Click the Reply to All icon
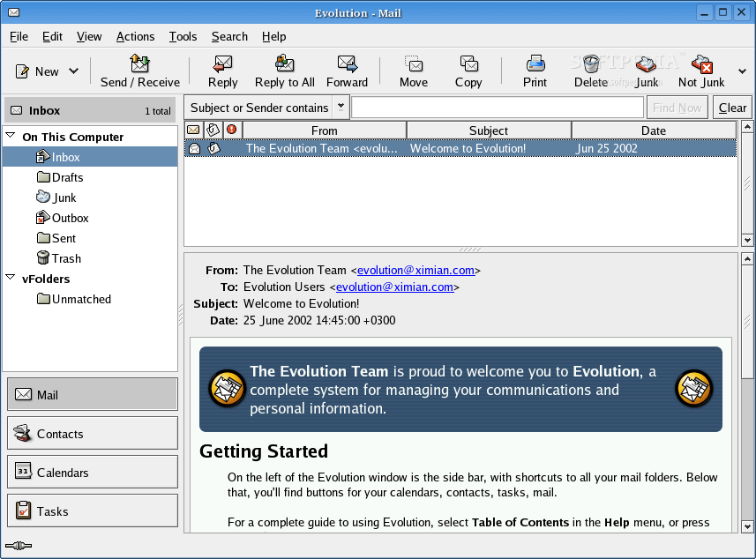Viewport: 756px width, 559px height. click(x=284, y=63)
